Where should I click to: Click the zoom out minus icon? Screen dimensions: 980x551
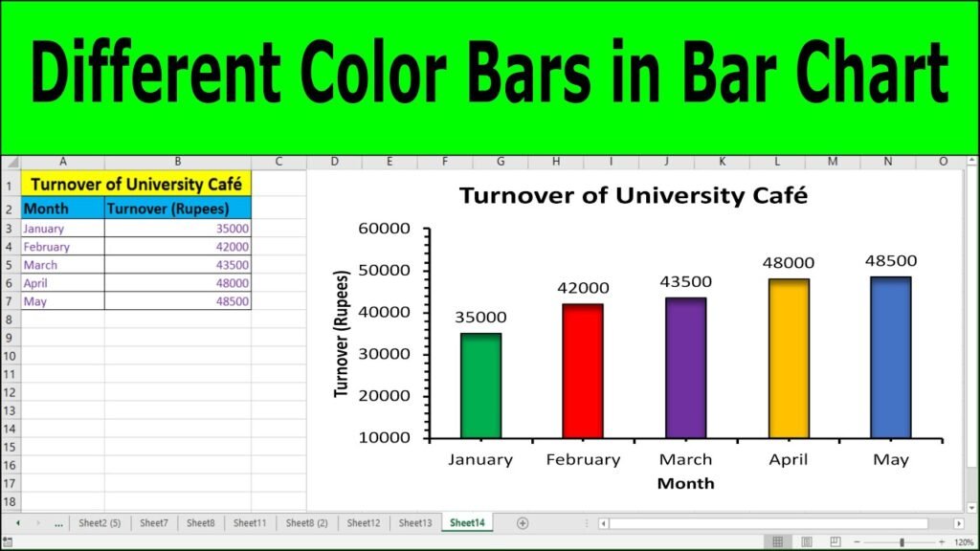857,542
